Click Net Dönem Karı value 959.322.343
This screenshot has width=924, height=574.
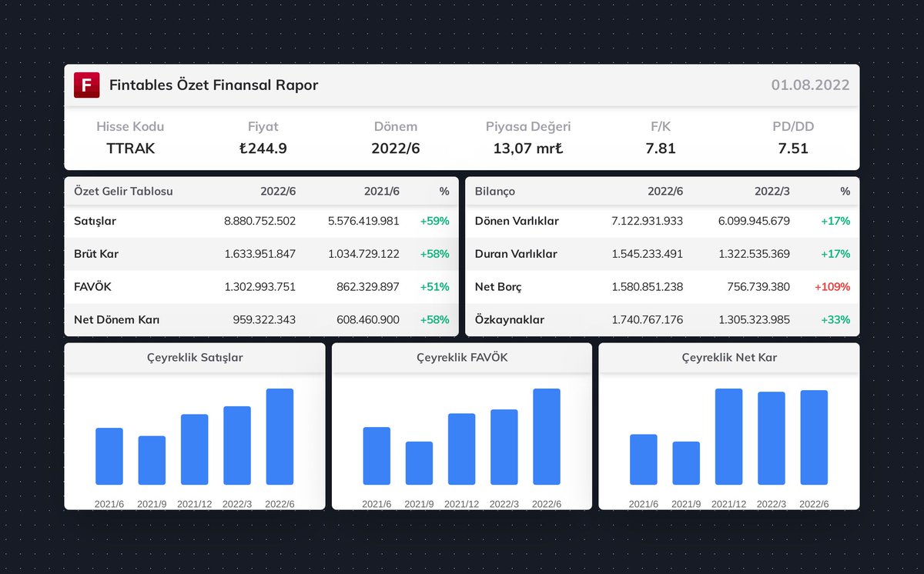[264, 319]
